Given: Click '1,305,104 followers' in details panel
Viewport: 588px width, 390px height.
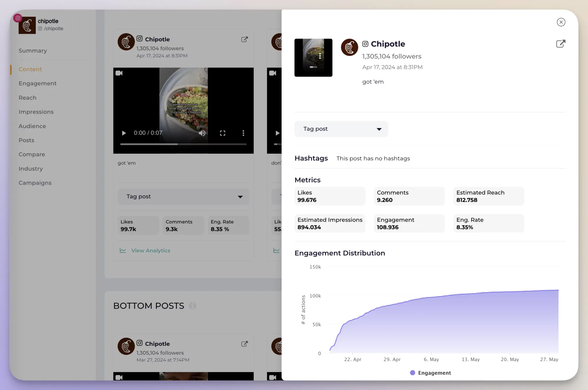Looking at the screenshot, I should pos(392,56).
